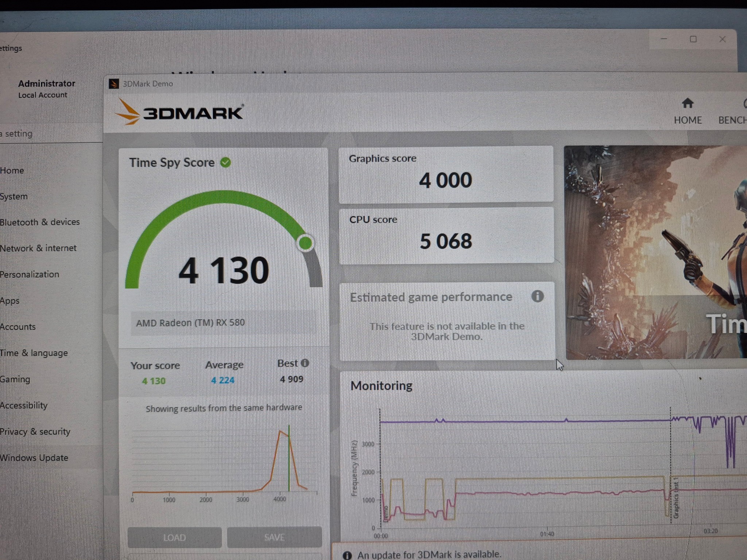Click the update available info icon
747x560 pixels.
click(347, 555)
